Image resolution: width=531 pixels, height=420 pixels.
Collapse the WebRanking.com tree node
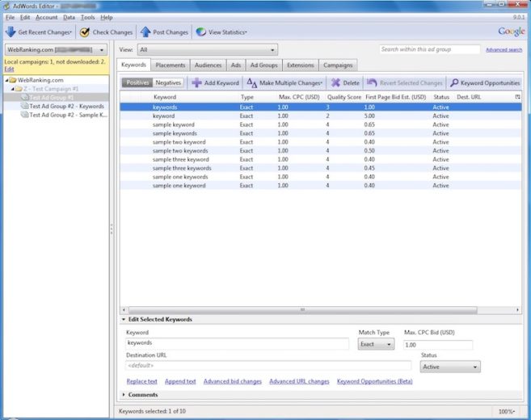[x=6, y=80]
